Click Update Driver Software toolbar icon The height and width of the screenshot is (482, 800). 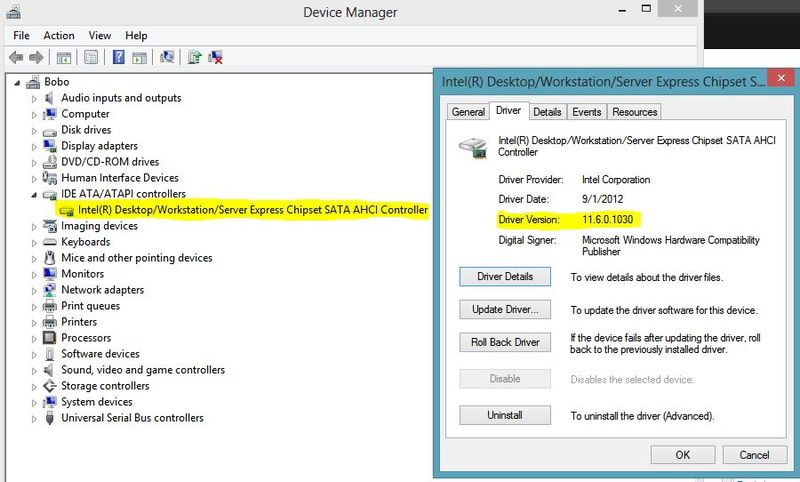(x=194, y=57)
